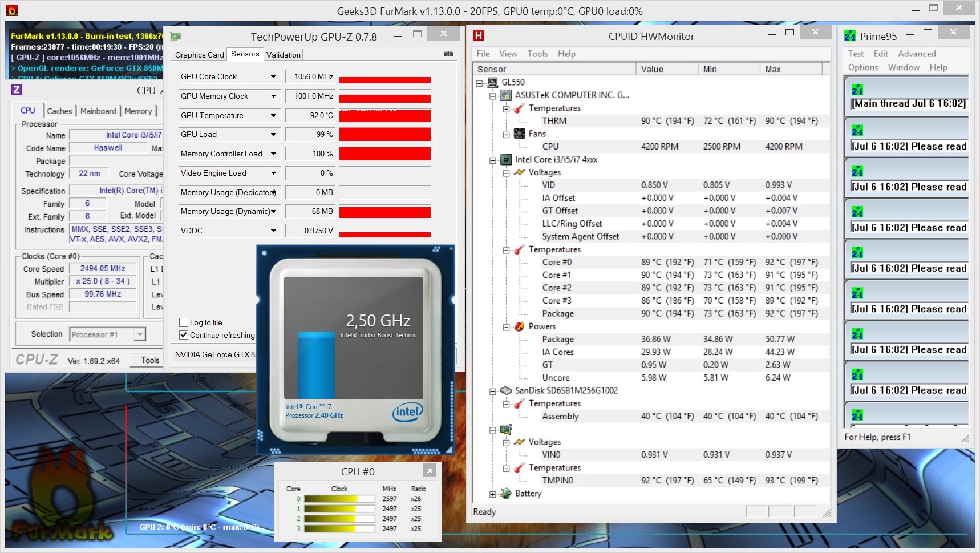Enable the Log to file checkbox
Screen dimensions: 980x553
[184, 322]
